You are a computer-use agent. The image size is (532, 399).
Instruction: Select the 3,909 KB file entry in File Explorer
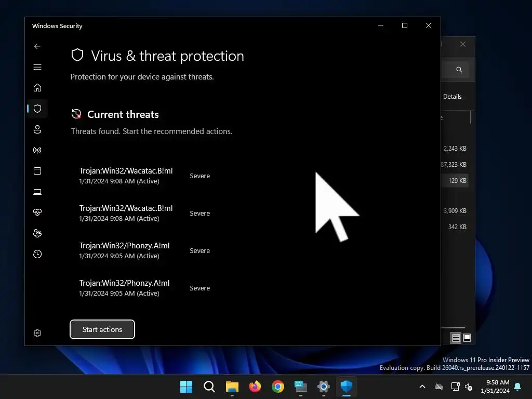455,211
